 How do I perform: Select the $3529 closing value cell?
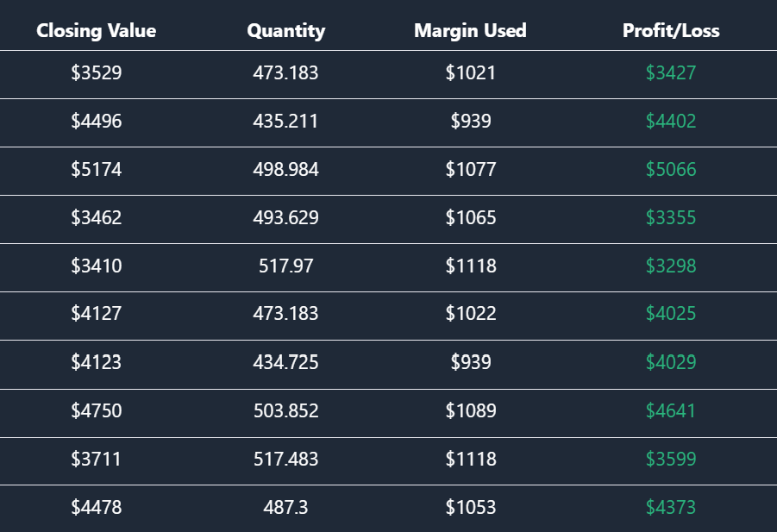[97, 73]
